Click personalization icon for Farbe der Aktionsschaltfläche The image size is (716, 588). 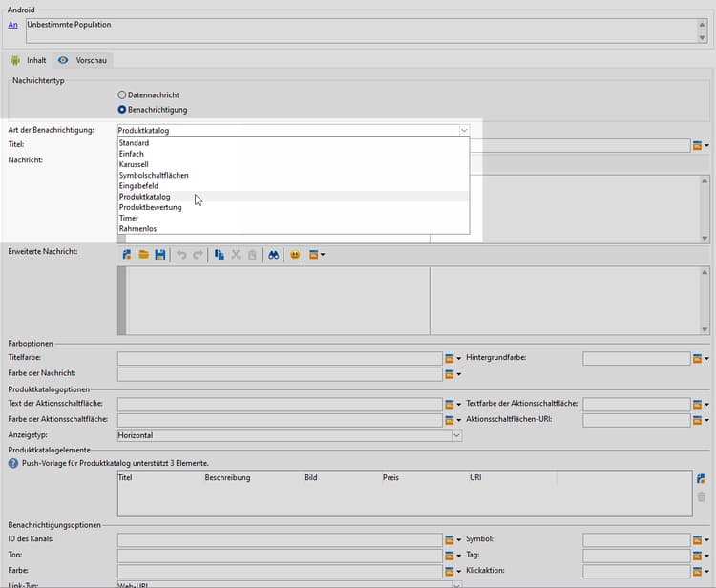[453, 420]
